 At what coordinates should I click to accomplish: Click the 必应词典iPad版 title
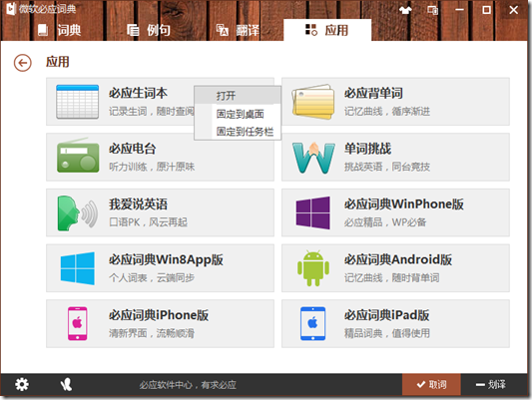(387, 315)
